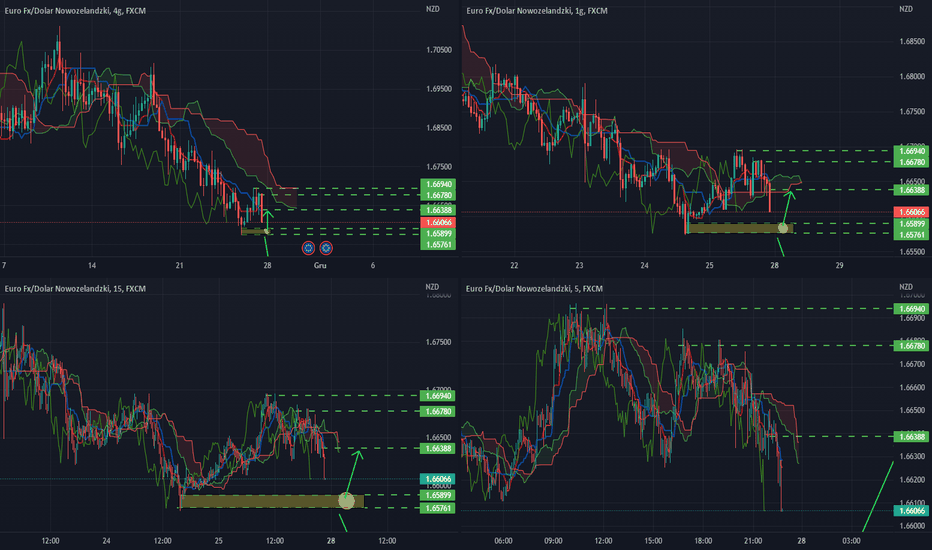Viewport: 932px width, 550px height.
Task: Click date 25 on 15 chart time axis
Action: [219, 541]
